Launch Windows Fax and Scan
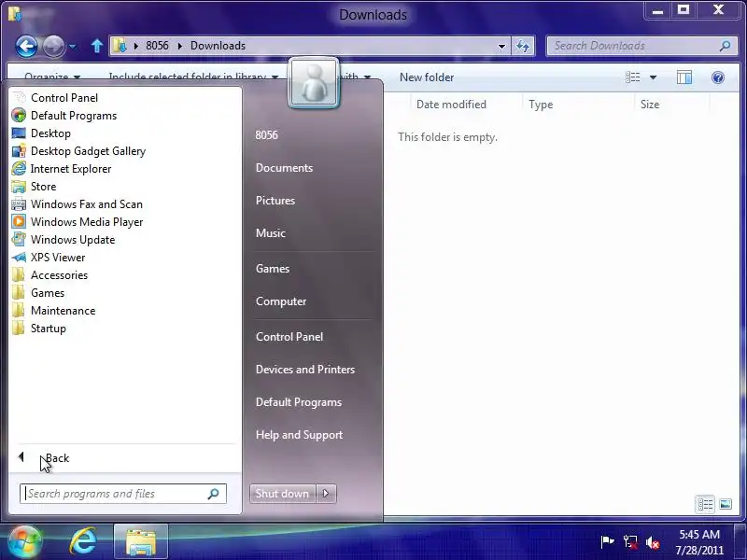 (86, 203)
